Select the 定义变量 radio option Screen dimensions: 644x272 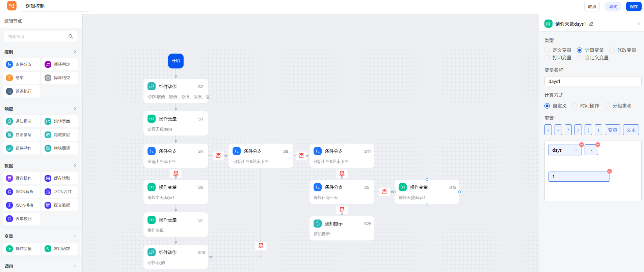pyautogui.click(x=547, y=50)
